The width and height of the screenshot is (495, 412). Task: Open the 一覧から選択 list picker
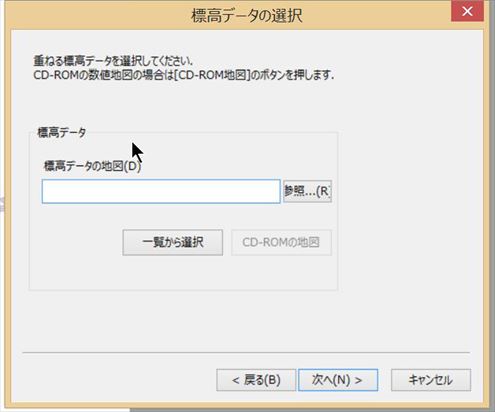pos(173,242)
